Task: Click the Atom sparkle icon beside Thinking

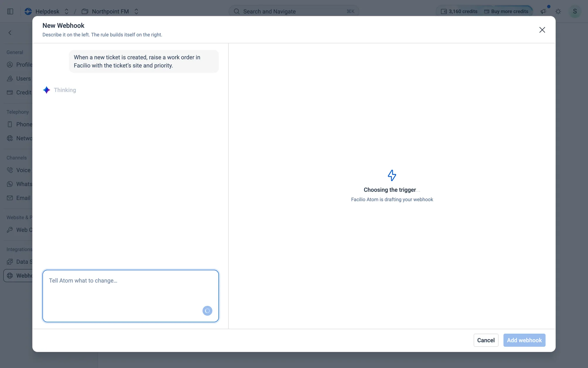Action: (46, 90)
